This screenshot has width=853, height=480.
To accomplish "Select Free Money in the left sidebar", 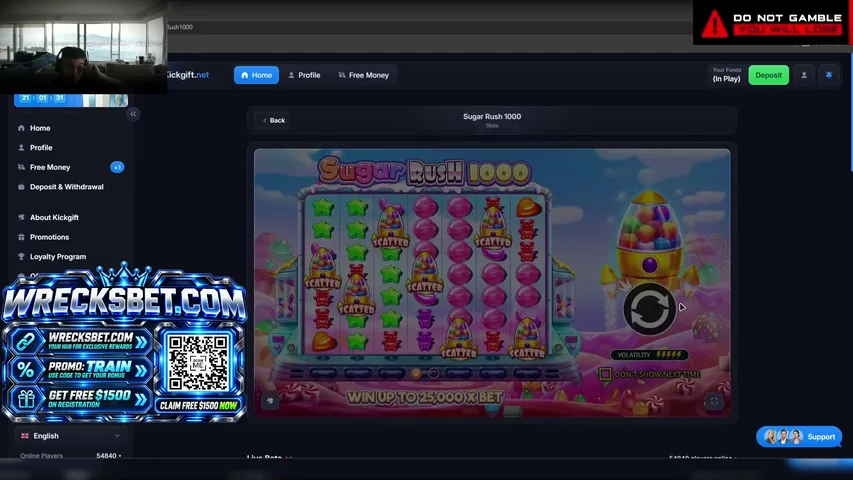I will tap(50, 167).
